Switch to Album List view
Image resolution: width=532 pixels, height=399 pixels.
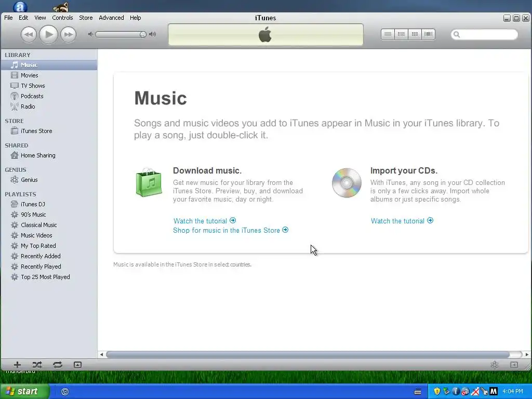402,34
